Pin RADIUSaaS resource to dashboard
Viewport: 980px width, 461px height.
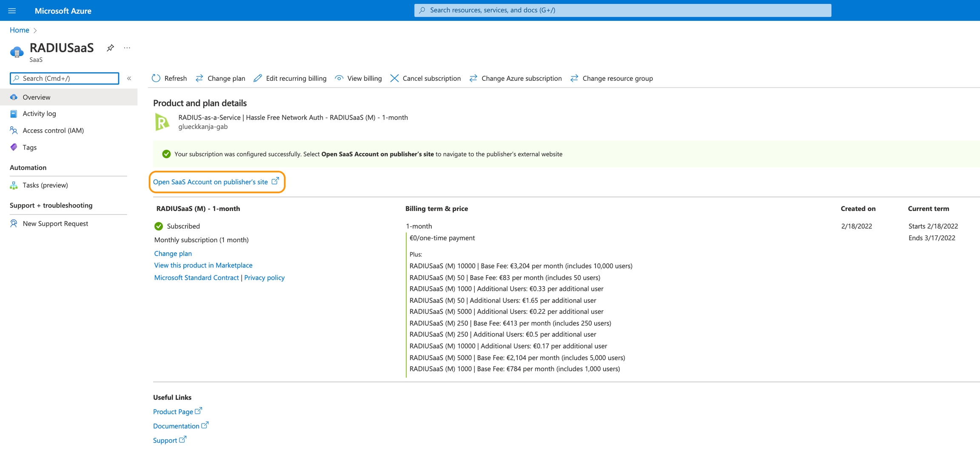110,48
